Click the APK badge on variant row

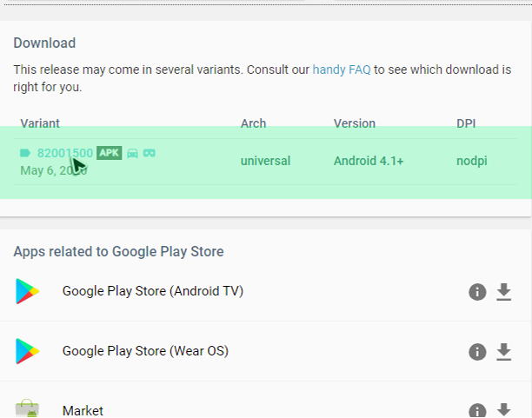pos(110,153)
